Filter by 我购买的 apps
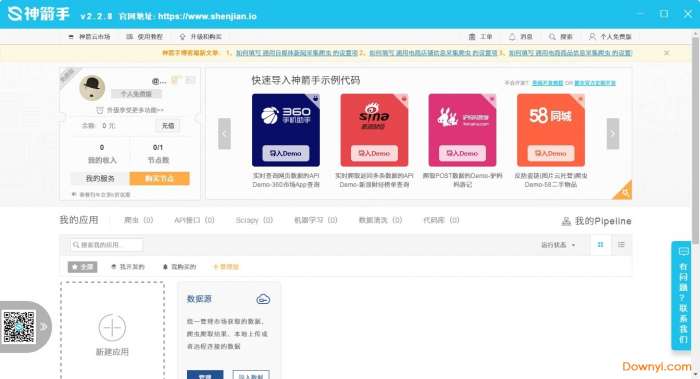Screen dimensions: 700x379 pos(179,267)
